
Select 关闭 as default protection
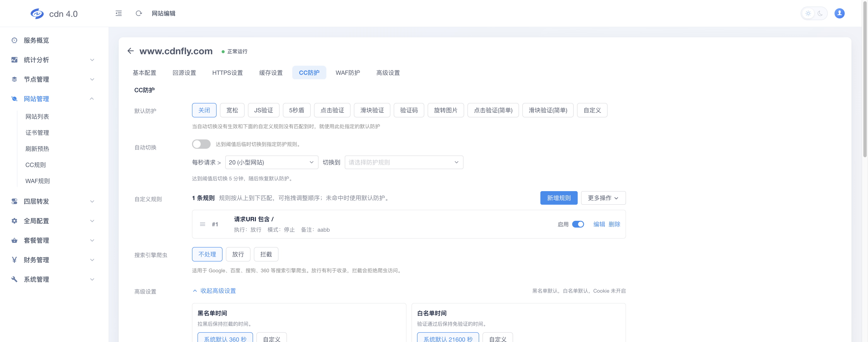tap(204, 110)
